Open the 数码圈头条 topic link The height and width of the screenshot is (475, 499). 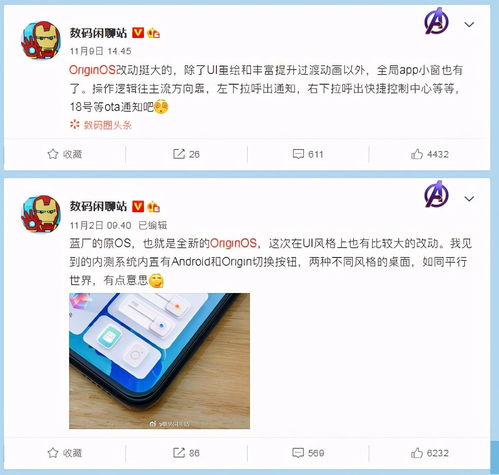click(101, 125)
